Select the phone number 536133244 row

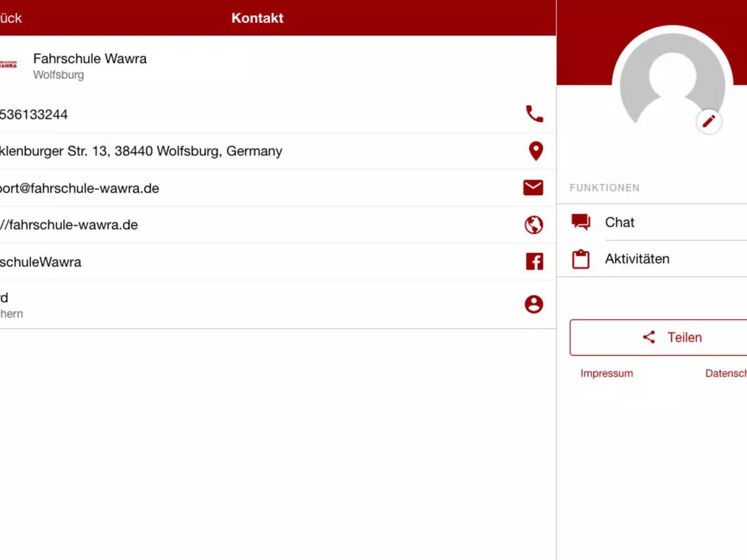tap(277, 114)
